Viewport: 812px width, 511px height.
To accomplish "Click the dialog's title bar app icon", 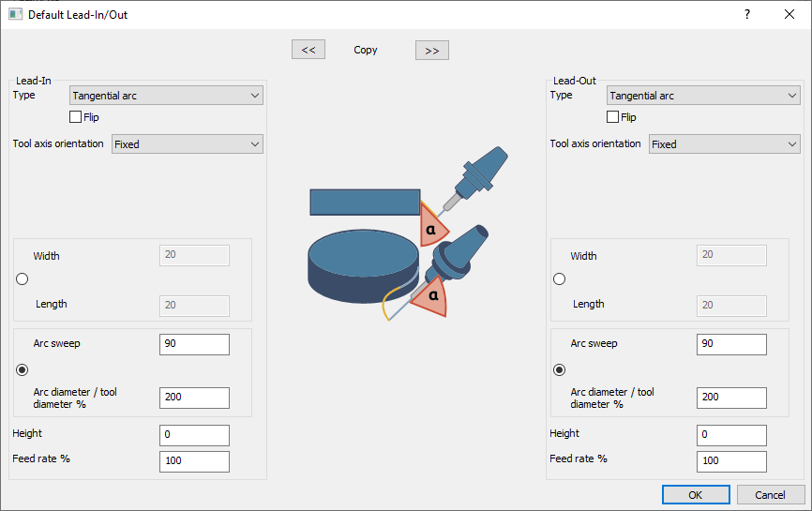I will click(14, 14).
